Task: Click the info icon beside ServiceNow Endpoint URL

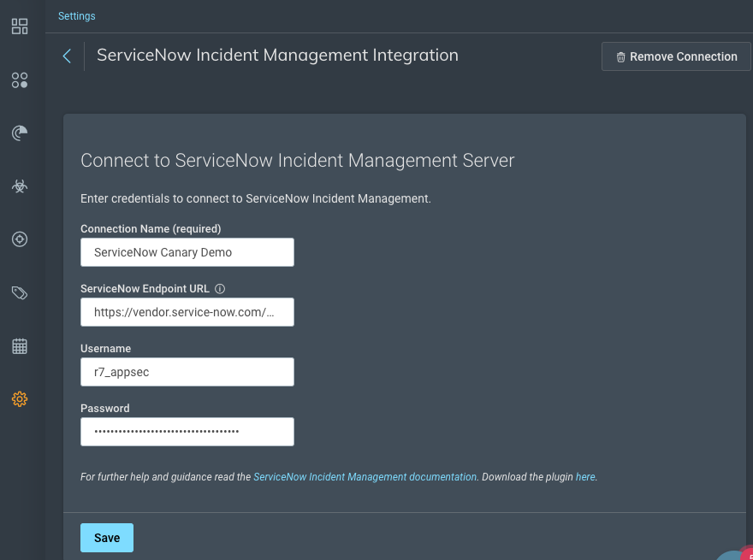Action: pos(220,289)
